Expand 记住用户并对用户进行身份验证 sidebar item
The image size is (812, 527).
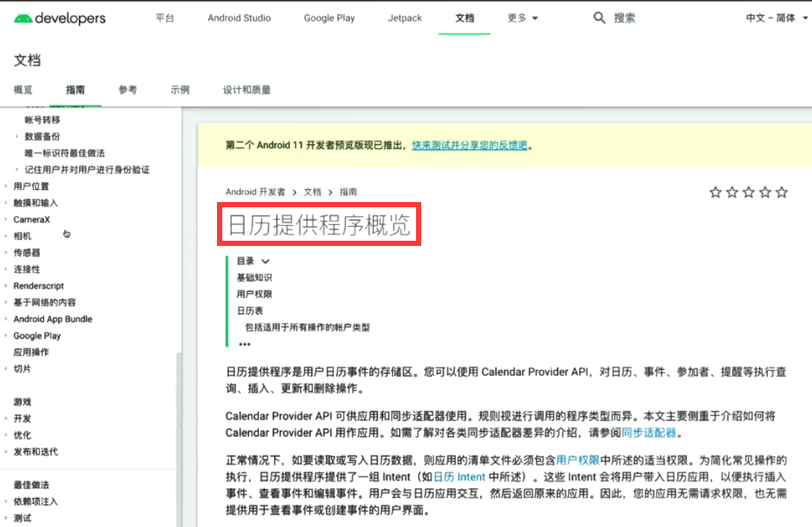(x=87, y=170)
